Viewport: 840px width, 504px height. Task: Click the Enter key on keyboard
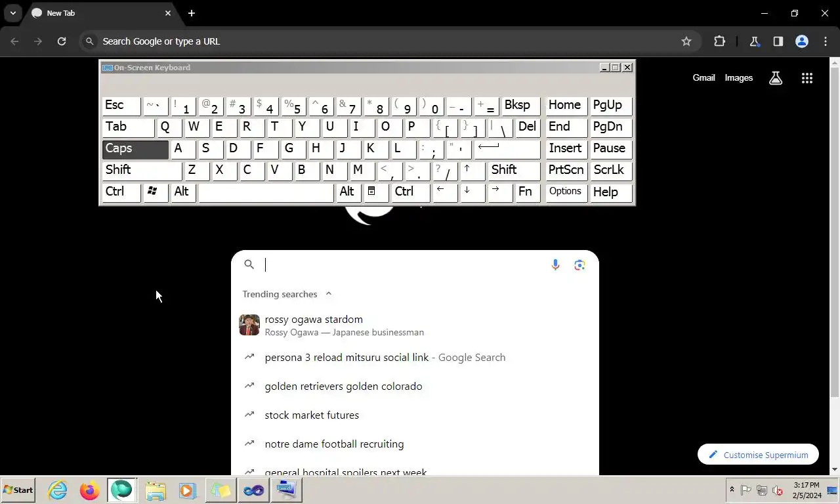coord(507,148)
